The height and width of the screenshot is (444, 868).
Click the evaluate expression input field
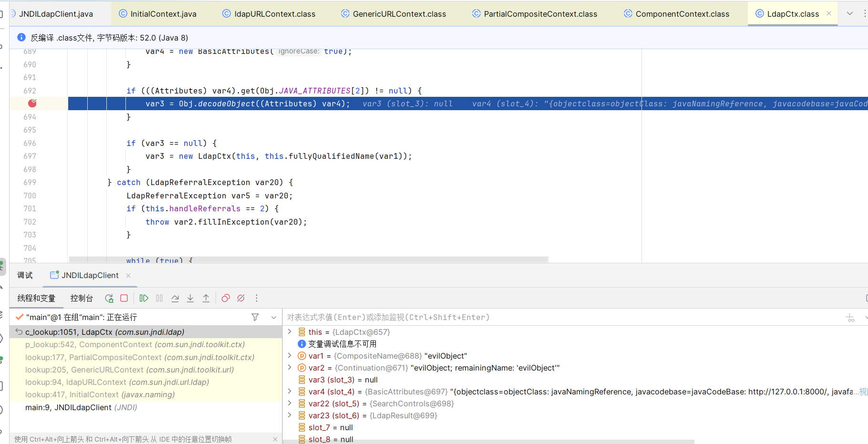click(563, 317)
